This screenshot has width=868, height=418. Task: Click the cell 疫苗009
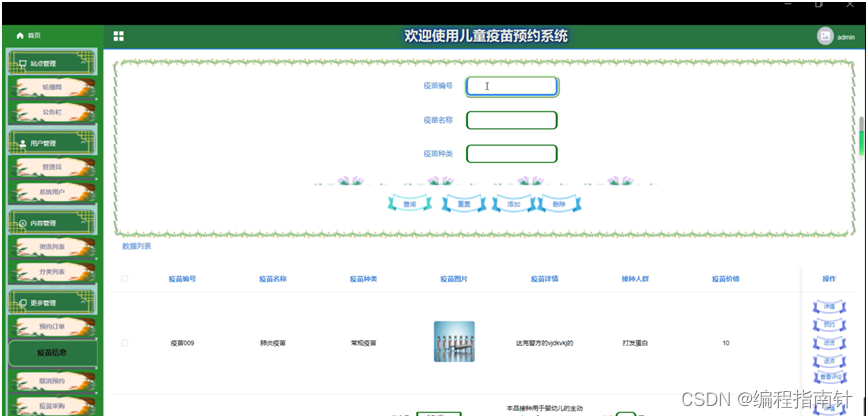click(x=182, y=343)
